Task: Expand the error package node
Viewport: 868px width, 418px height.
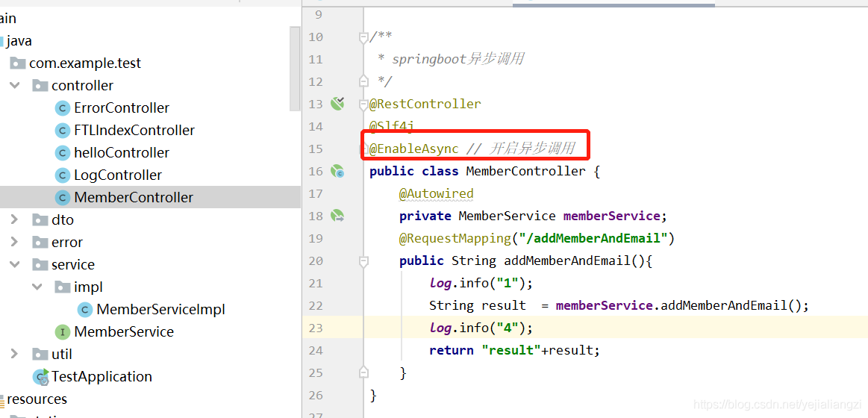Action: (15, 243)
